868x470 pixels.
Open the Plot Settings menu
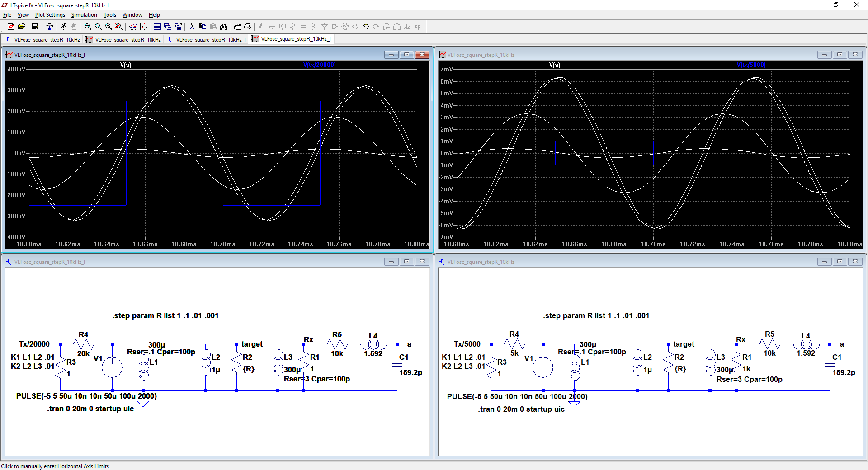[x=50, y=15]
